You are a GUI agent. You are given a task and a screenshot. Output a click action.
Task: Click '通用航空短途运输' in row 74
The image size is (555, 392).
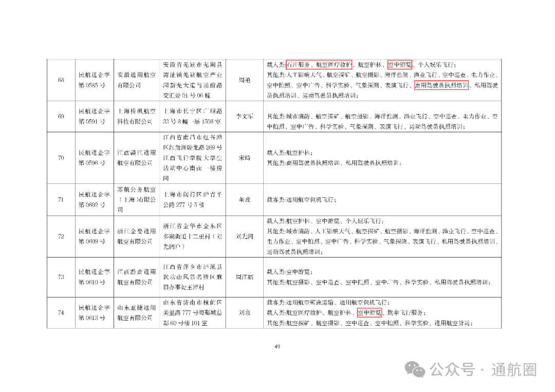pos(309,303)
